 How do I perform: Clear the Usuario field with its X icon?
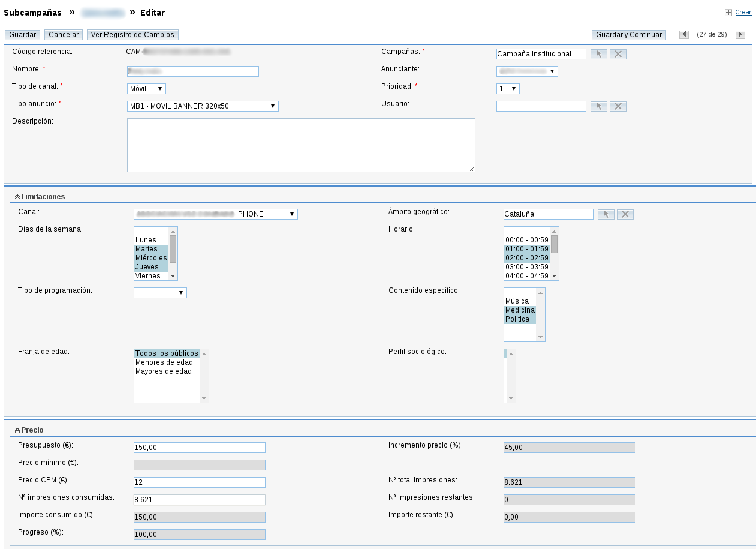[x=618, y=106]
